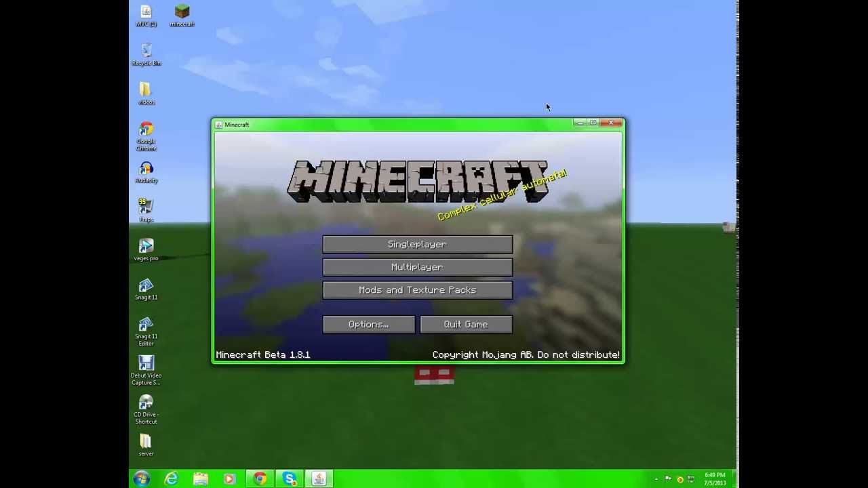Launch Snagit 11 from desktop
The height and width of the screenshot is (488, 868).
point(146,289)
